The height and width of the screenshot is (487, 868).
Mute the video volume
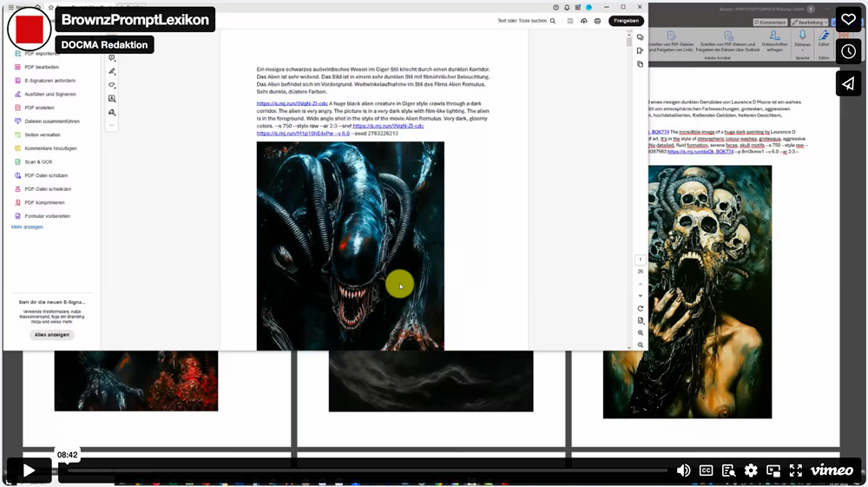[684, 471]
